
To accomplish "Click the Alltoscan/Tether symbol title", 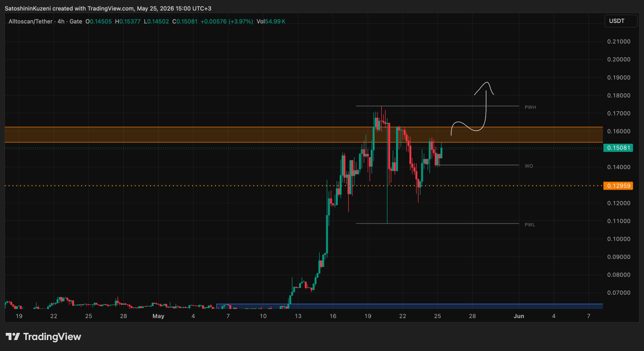I will (x=31, y=21).
